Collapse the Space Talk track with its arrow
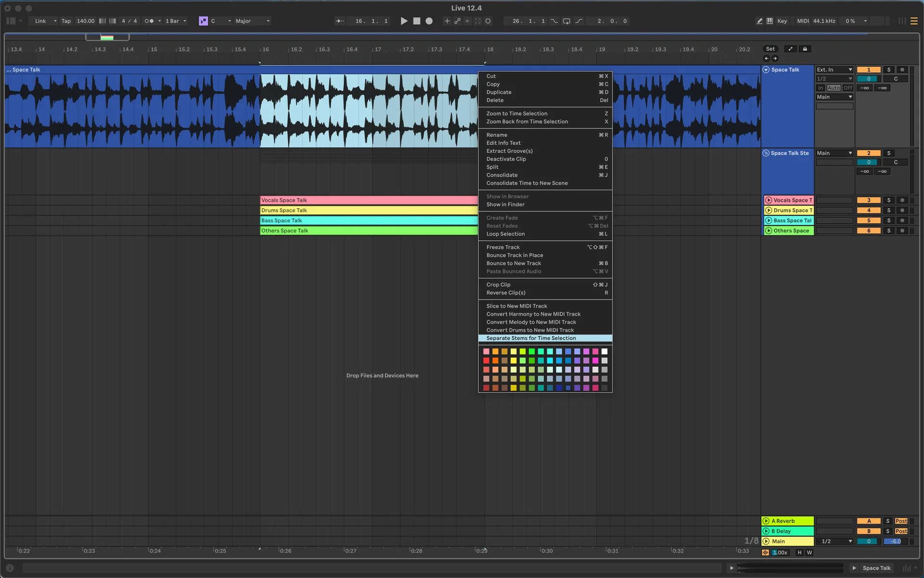Viewport: 924px width, 578px height. point(766,70)
